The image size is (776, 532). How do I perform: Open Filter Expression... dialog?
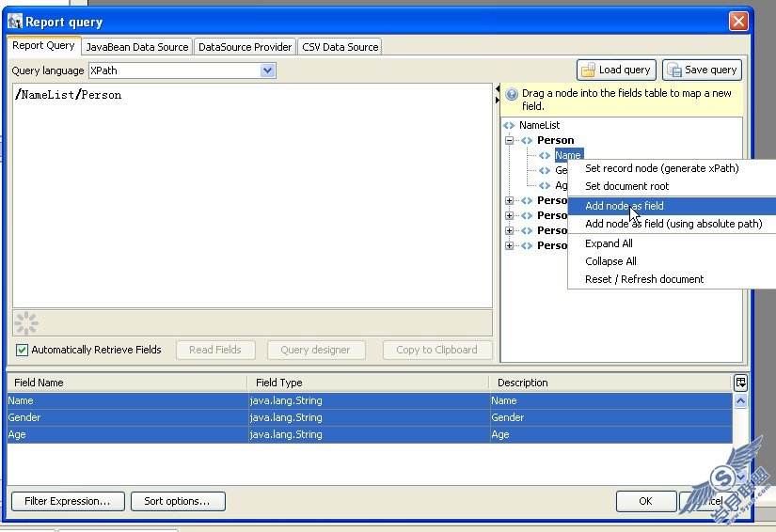click(x=68, y=501)
